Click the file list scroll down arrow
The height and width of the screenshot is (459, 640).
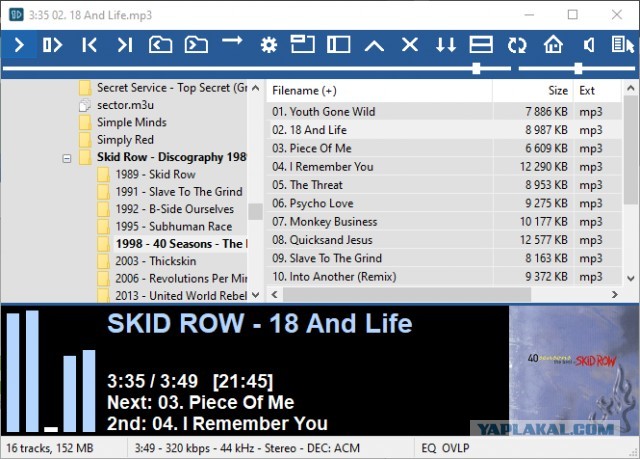point(631,278)
